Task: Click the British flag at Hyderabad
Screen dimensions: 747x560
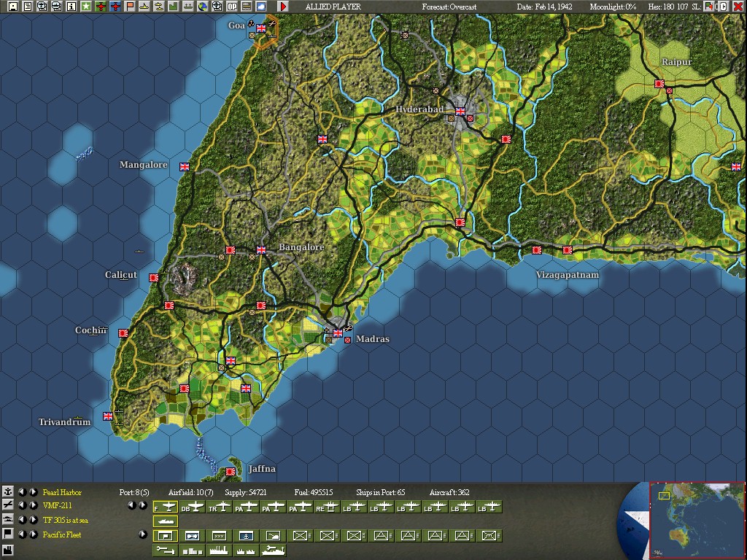Action: (x=460, y=112)
